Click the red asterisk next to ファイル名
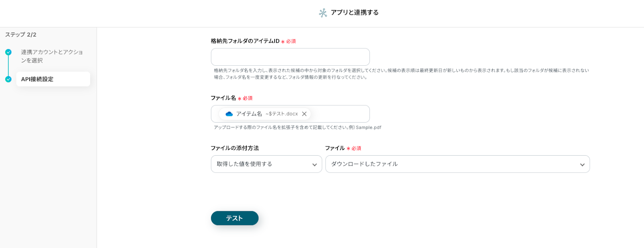The image size is (644, 248). pyautogui.click(x=239, y=99)
